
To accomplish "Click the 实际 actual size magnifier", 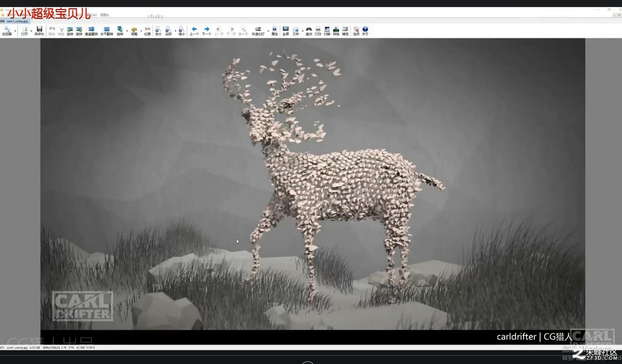I will (x=168, y=31).
